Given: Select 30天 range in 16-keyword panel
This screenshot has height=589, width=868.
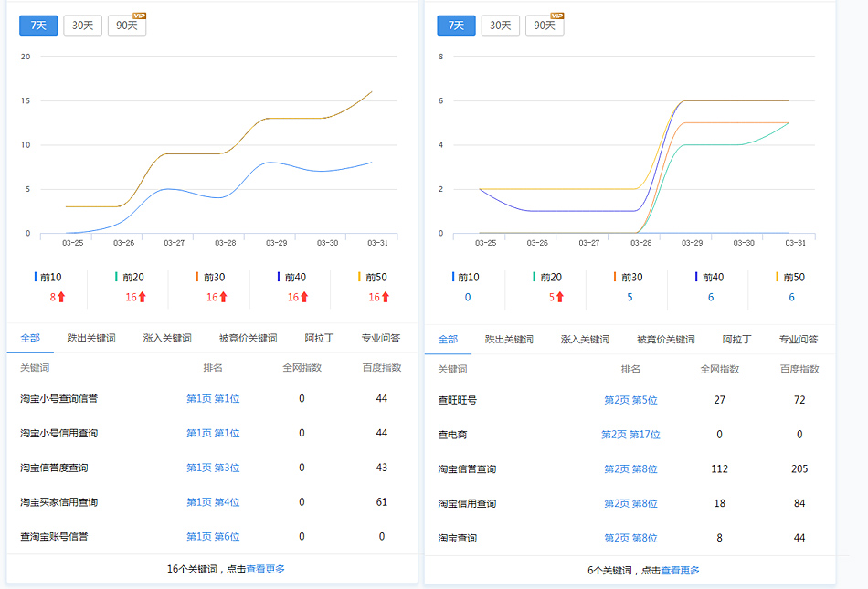Looking at the screenshot, I should coord(82,26).
